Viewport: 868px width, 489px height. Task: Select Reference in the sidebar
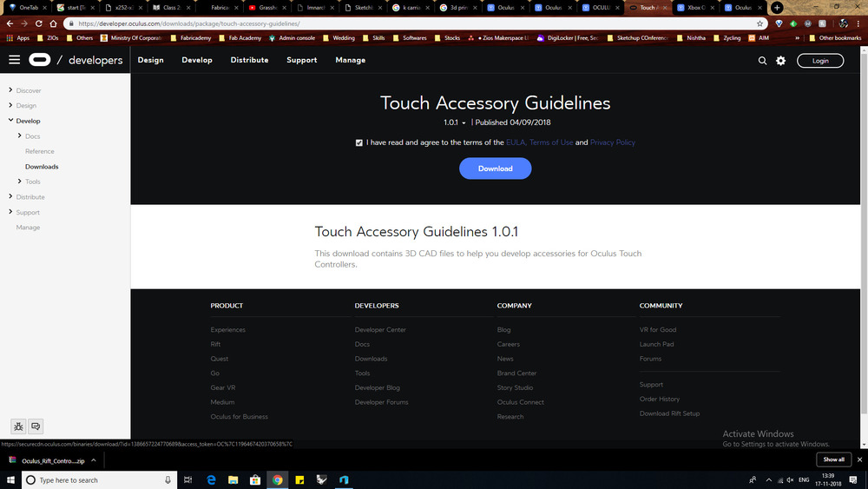coord(40,151)
